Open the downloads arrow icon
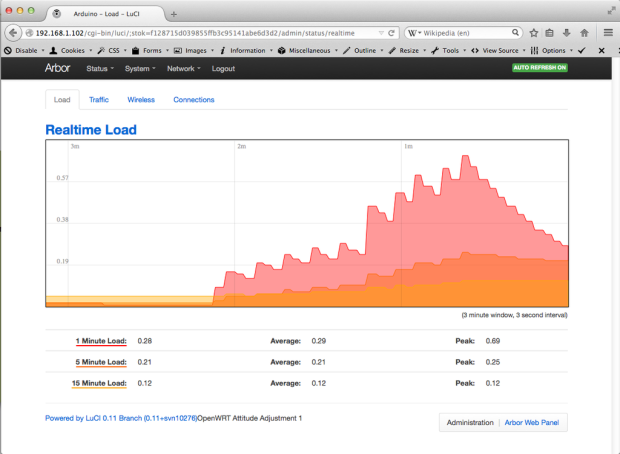The height and width of the screenshot is (454, 620). (567, 33)
